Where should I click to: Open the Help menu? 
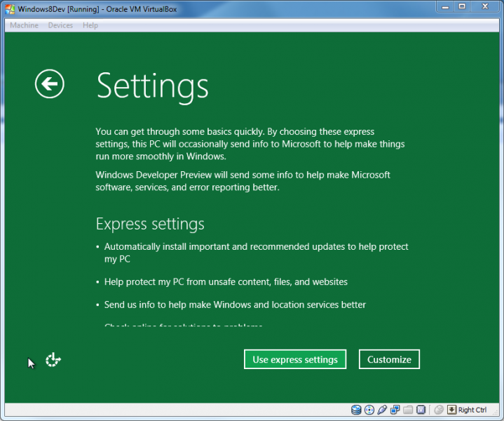pos(90,25)
